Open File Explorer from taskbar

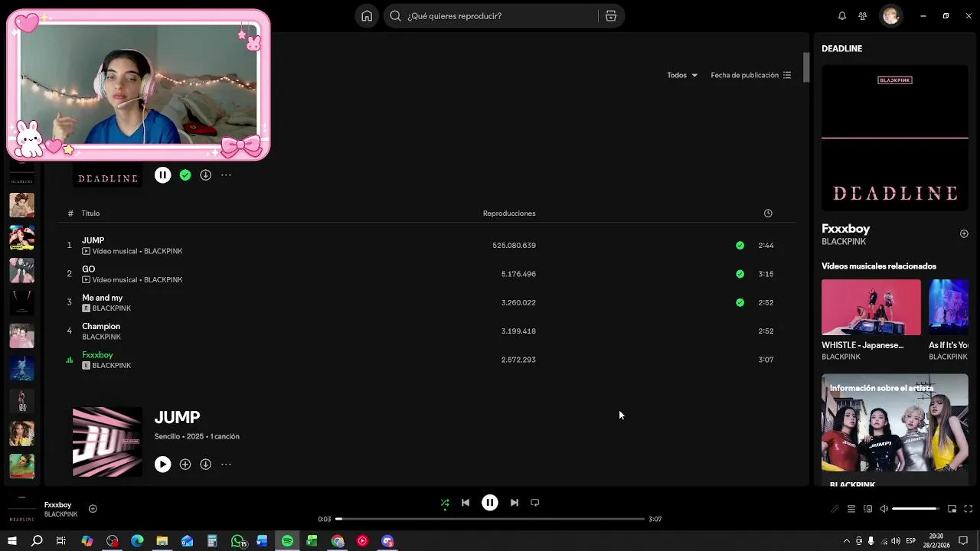pyautogui.click(x=162, y=541)
